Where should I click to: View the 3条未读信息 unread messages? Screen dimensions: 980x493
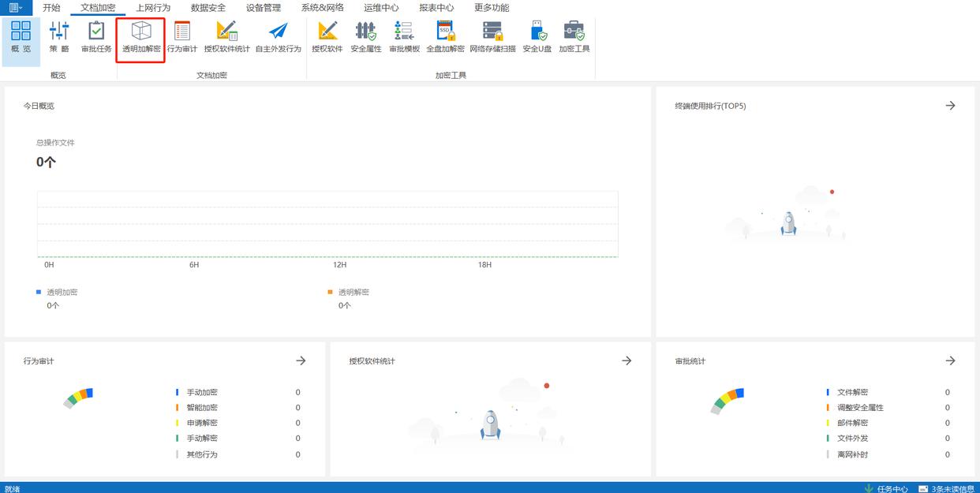click(x=948, y=488)
